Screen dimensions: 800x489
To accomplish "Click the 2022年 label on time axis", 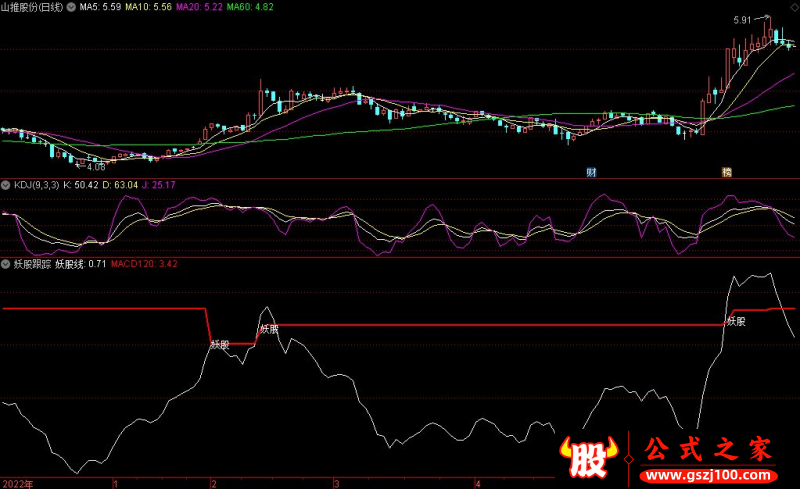I will [17, 483].
